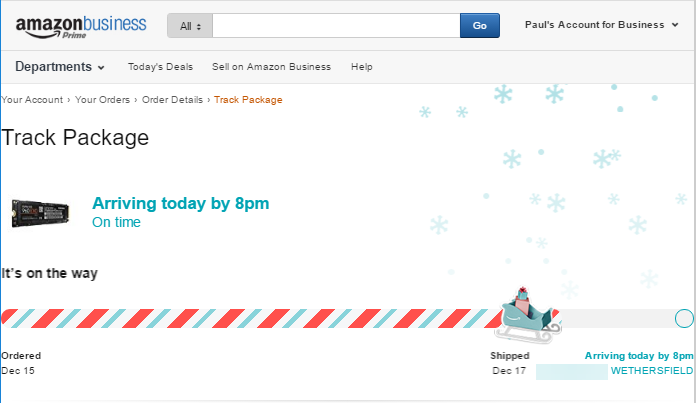Open Sell on Amazon Business
Image resolution: width=696 pixels, height=403 pixels.
(x=271, y=67)
